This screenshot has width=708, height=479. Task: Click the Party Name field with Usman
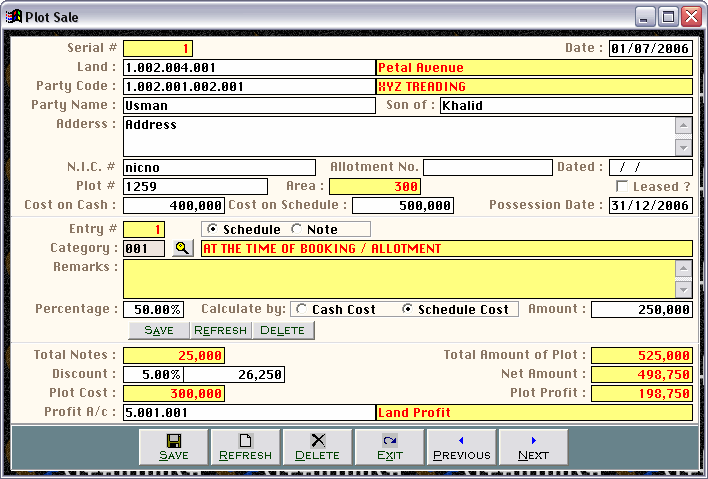coord(249,105)
